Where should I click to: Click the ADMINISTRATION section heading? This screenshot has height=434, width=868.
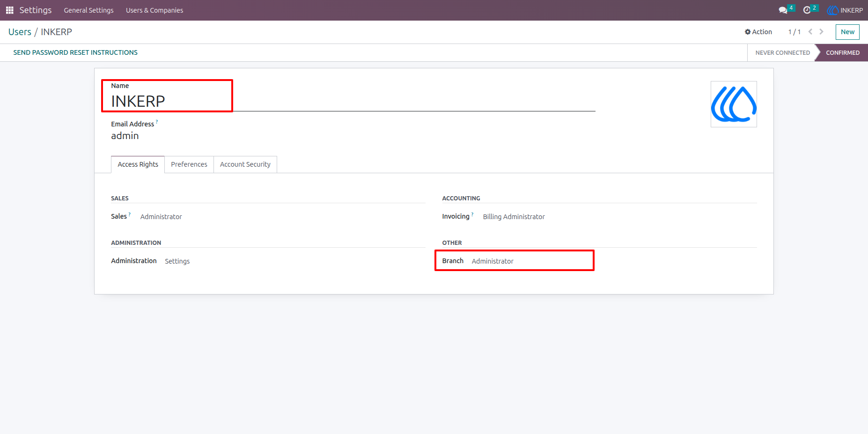[x=136, y=243]
